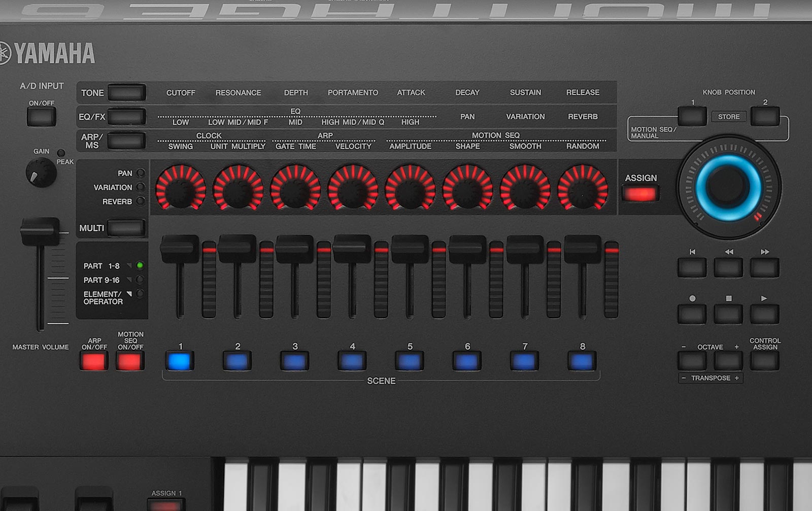Push the KNOB POSITION 2 button
The height and width of the screenshot is (511, 812).
coord(765,117)
